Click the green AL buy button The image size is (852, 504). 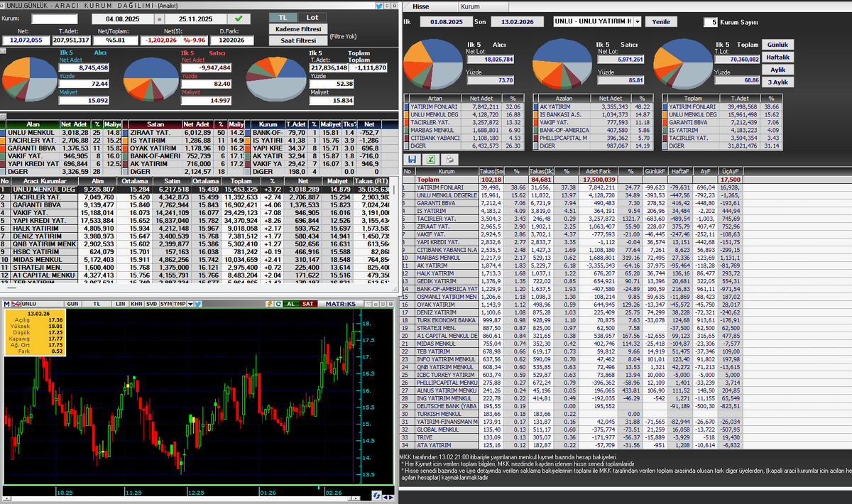pos(290,304)
